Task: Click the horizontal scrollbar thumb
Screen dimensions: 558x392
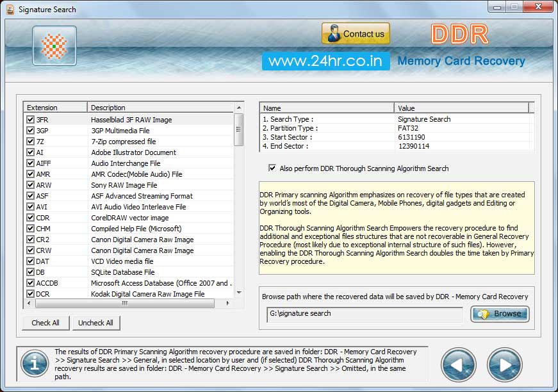Action: point(125,303)
